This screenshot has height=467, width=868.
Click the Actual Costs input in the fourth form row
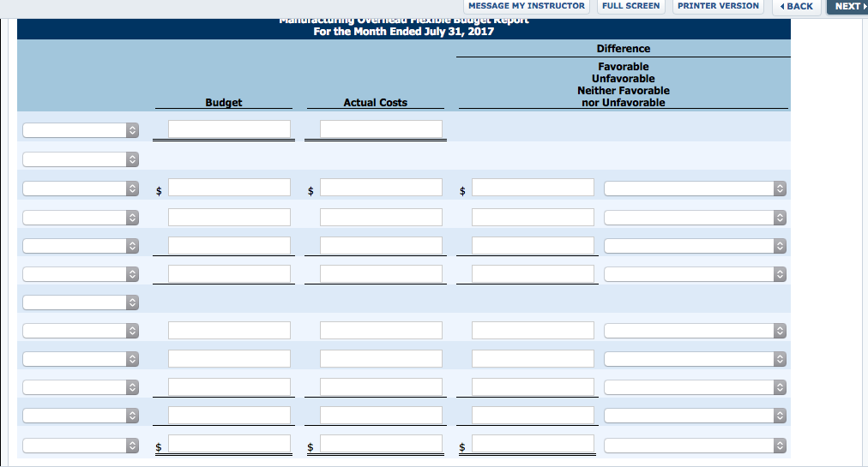tap(381, 217)
